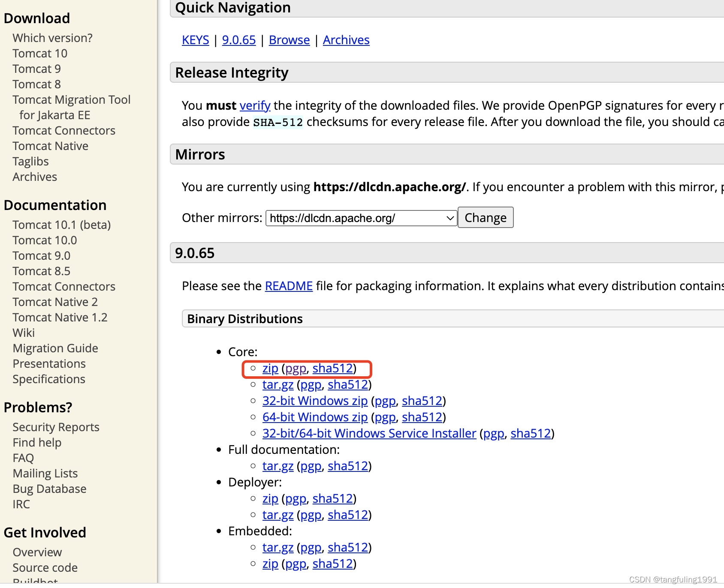
Task: Open the Archives link in Quick Navigation
Action: (346, 40)
